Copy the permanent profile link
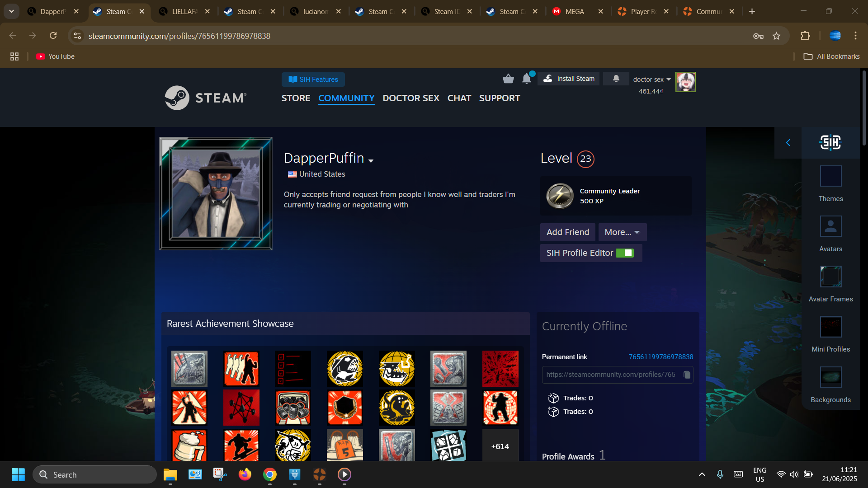 (687, 375)
